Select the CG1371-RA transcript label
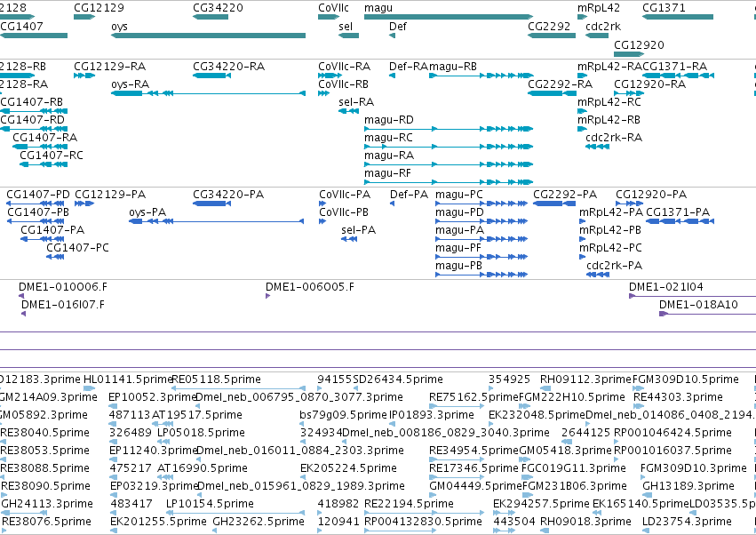 pyautogui.click(x=674, y=66)
